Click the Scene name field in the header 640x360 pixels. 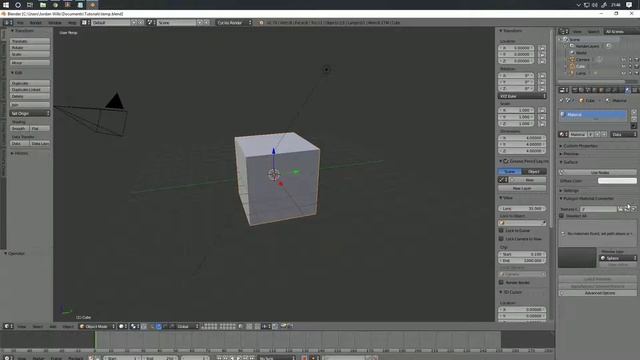tap(176, 23)
